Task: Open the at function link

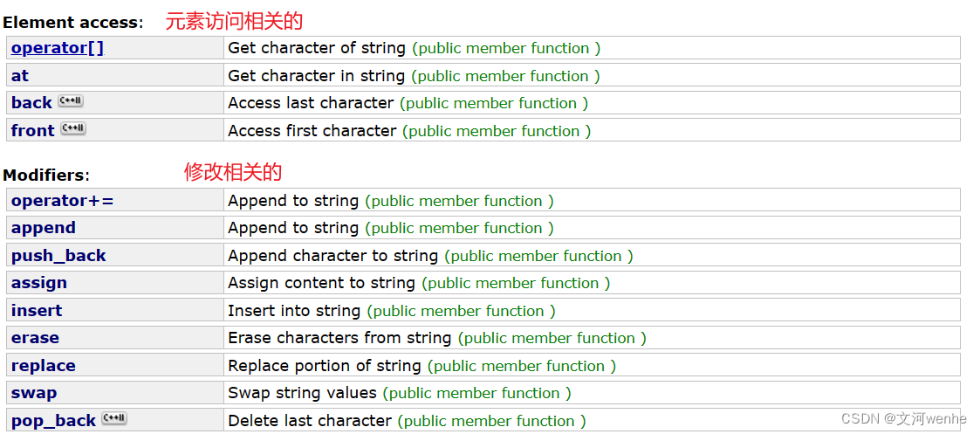Action: pos(20,76)
